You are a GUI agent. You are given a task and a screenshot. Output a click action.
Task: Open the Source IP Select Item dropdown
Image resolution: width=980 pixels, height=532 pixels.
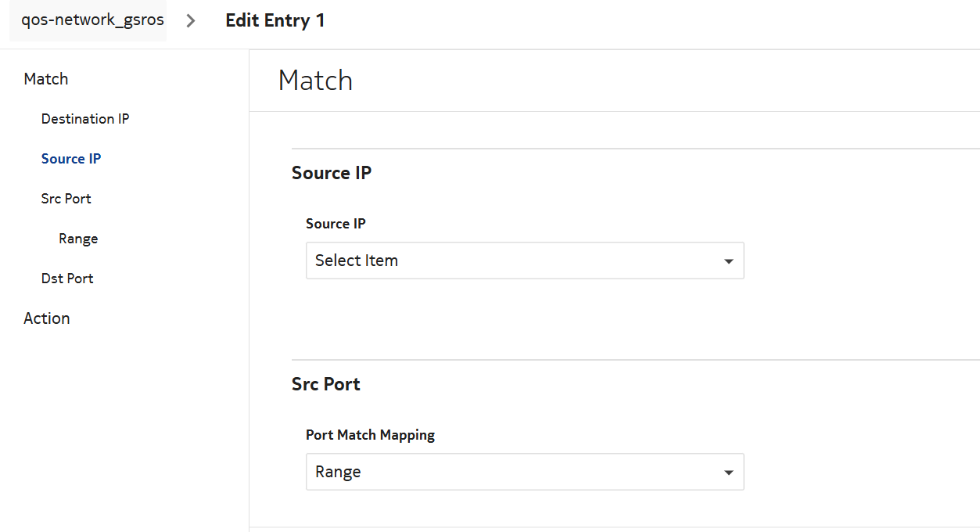(524, 261)
